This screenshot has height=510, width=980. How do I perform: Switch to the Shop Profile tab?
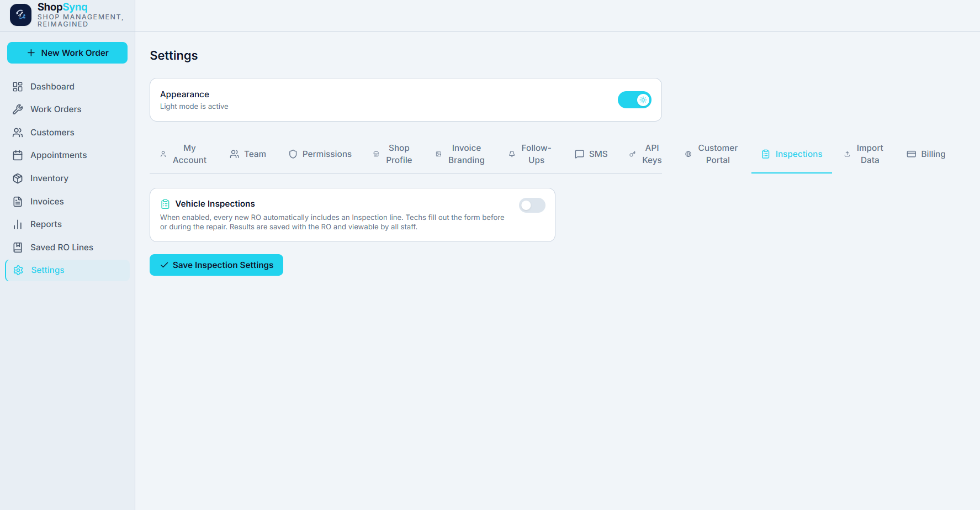pos(393,154)
